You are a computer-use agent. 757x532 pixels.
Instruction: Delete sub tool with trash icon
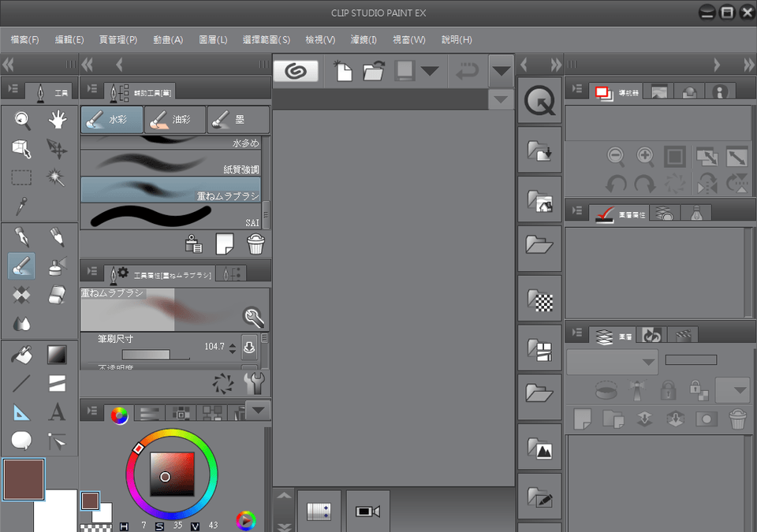click(x=255, y=244)
